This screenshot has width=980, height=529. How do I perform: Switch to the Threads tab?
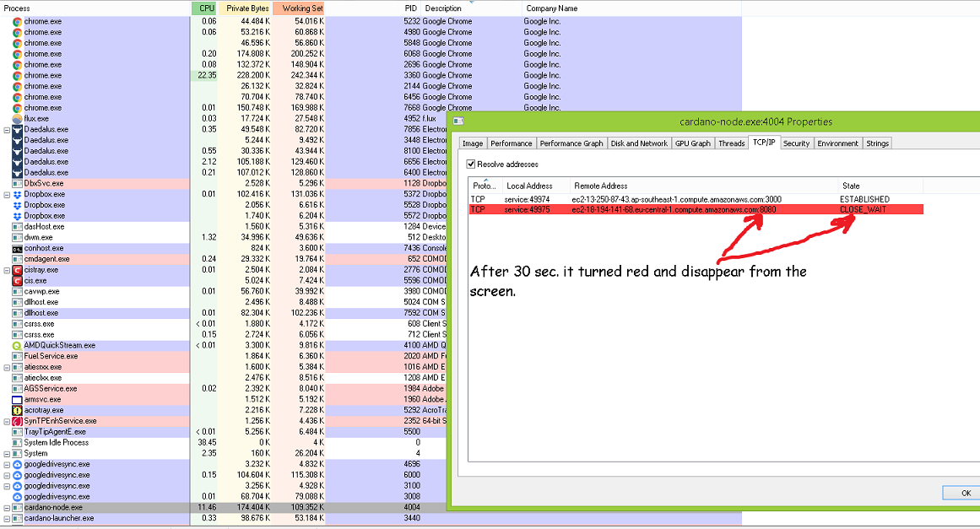click(x=731, y=143)
